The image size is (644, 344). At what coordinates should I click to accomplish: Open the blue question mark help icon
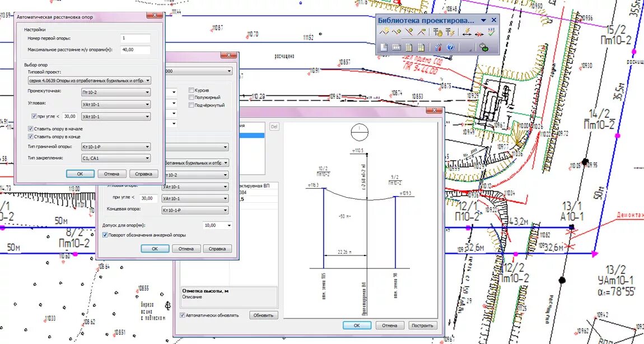(x=450, y=47)
